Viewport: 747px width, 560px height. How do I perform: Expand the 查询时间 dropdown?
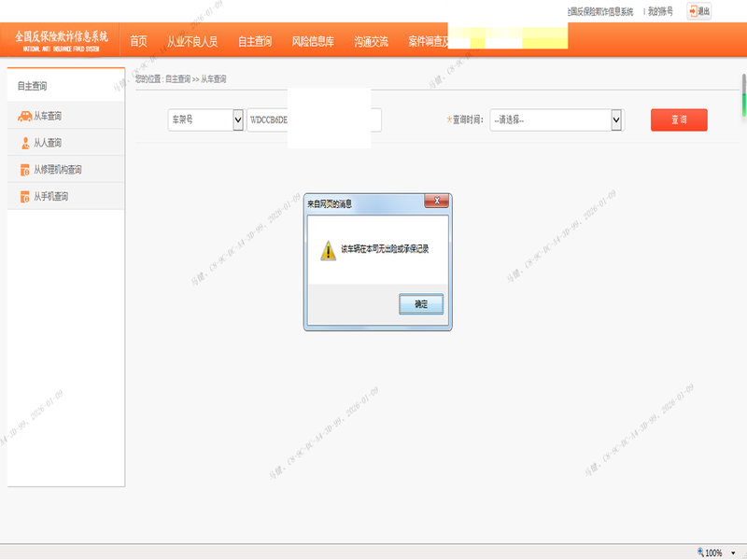click(616, 119)
